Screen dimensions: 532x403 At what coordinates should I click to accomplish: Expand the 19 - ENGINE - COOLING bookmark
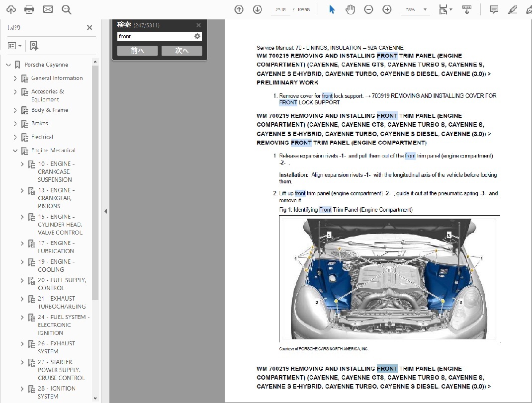22,262
